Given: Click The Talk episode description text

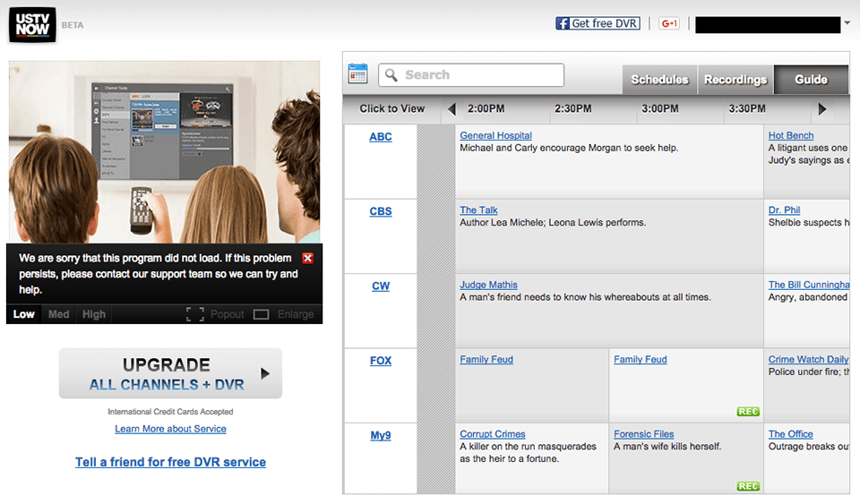Looking at the screenshot, I should click(x=553, y=222).
